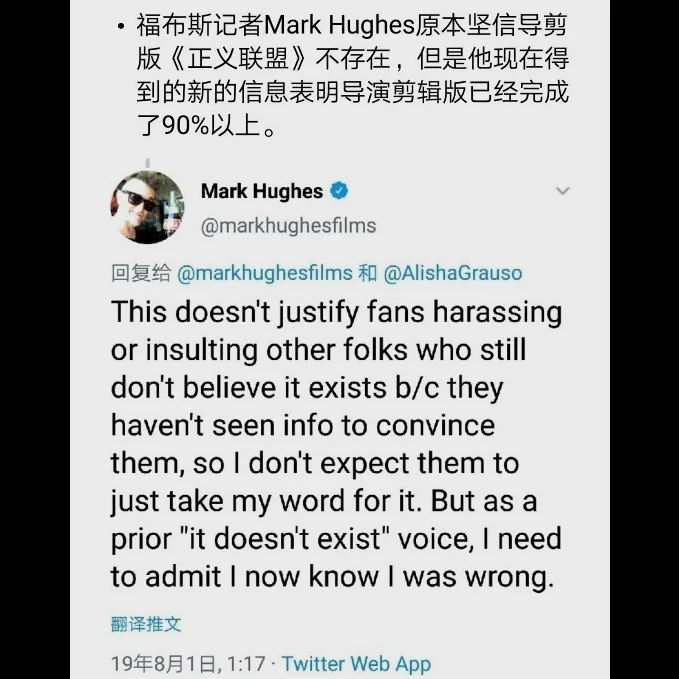This screenshot has height=679, width=679.
Task: Click the thread connector line above the avatar
Action: click(148, 163)
